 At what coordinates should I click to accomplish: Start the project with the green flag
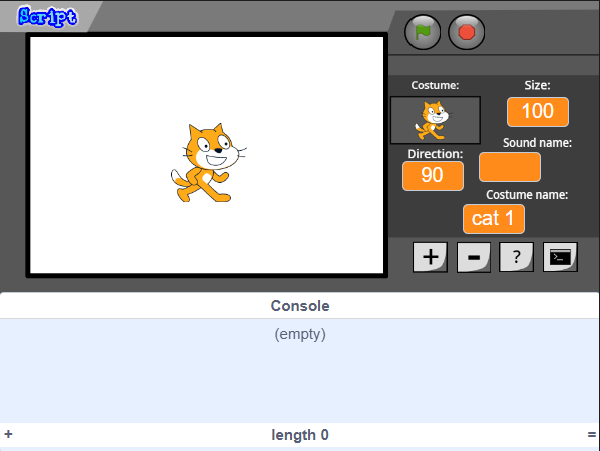(x=422, y=32)
